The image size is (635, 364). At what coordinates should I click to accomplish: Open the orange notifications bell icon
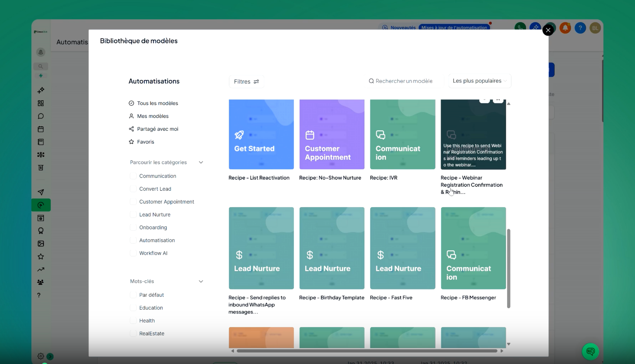coord(565,28)
